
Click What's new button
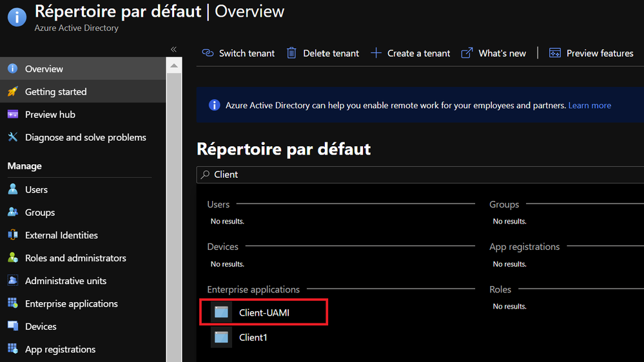494,53
